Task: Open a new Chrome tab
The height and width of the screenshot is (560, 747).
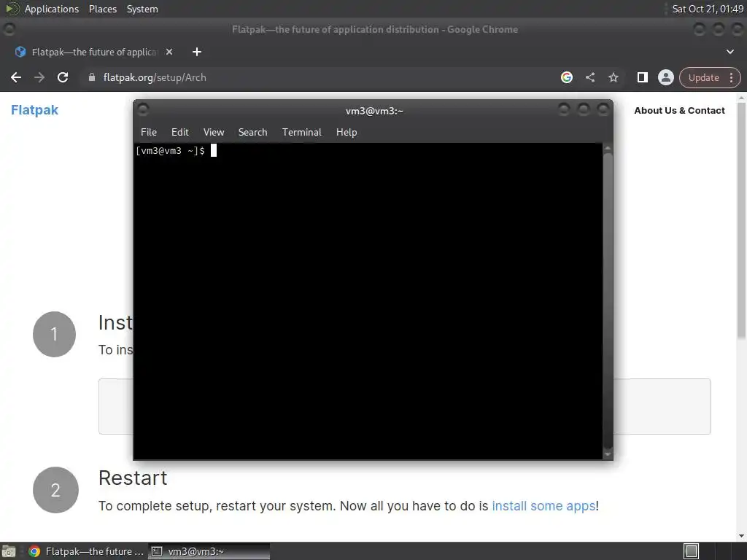Action: click(197, 52)
